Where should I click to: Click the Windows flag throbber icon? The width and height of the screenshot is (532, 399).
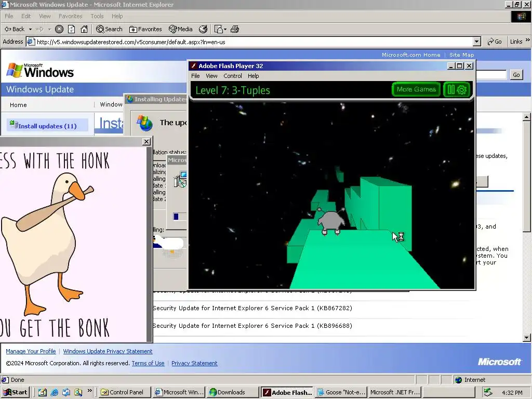point(521,16)
